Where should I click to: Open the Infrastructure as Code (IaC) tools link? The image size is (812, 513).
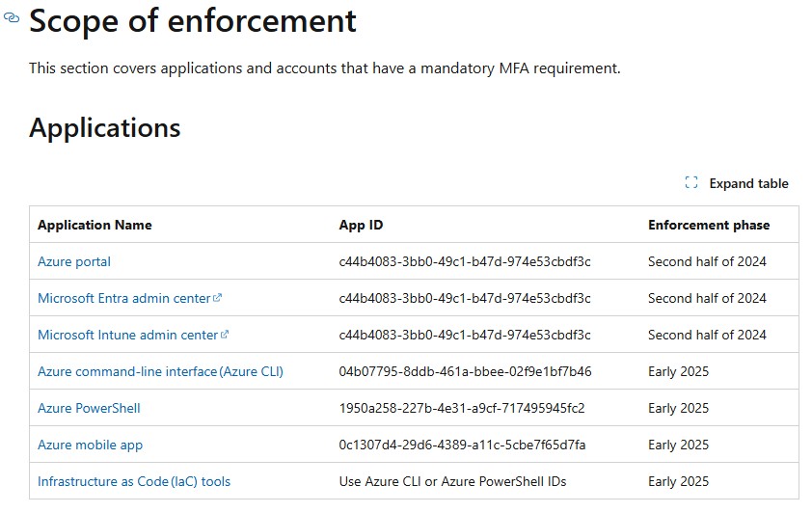(134, 481)
